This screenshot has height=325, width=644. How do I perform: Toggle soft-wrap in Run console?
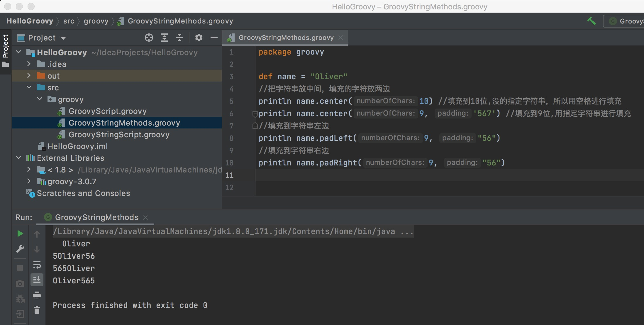click(37, 265)
